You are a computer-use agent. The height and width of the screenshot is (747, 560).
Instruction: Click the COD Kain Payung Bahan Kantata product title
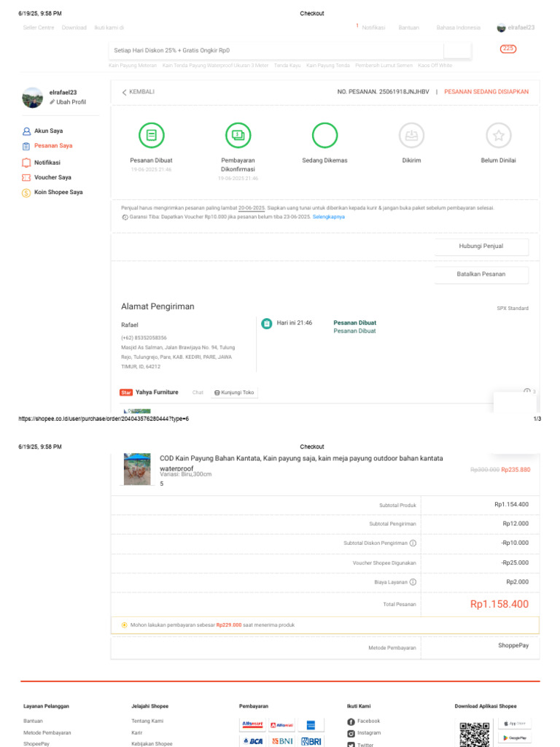(x=301, y=462)
